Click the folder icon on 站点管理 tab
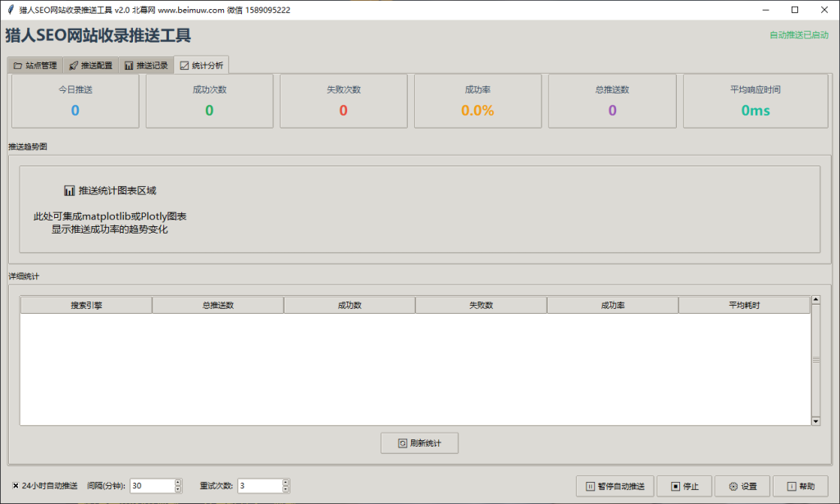Image resolution: width=840 pixels, height=504 pixels. 17,66
